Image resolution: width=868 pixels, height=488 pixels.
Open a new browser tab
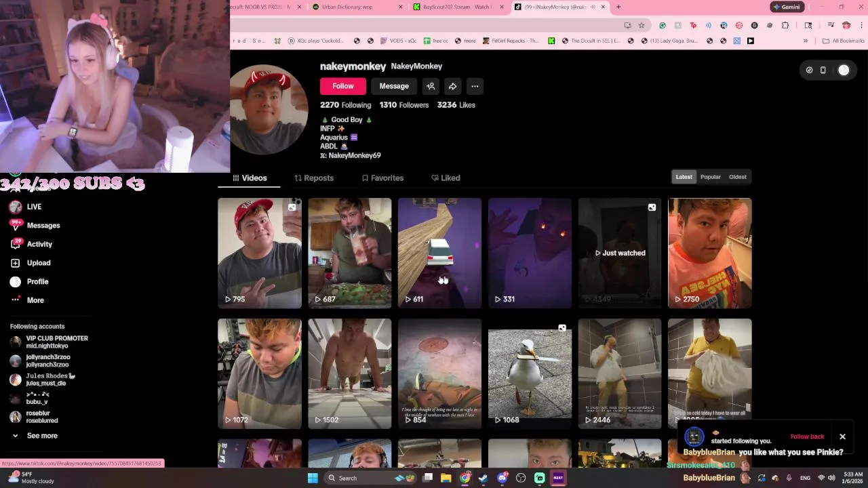618,7
